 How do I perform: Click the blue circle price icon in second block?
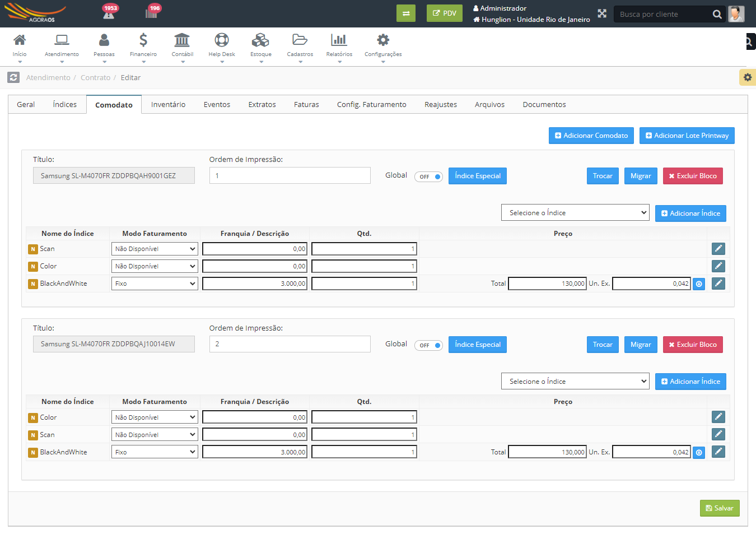coord(699,453)
